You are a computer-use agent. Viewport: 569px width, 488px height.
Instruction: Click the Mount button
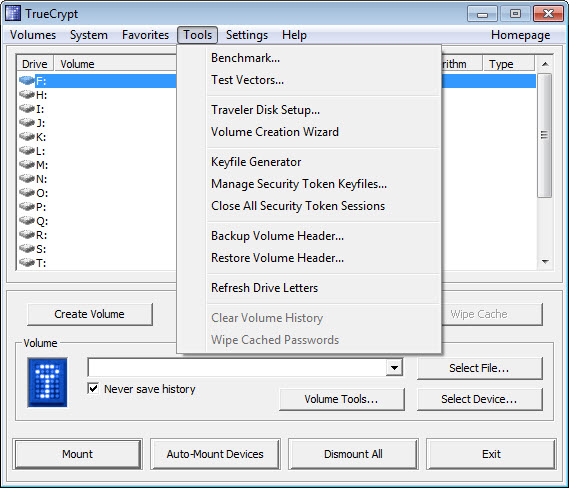(77, 454)
